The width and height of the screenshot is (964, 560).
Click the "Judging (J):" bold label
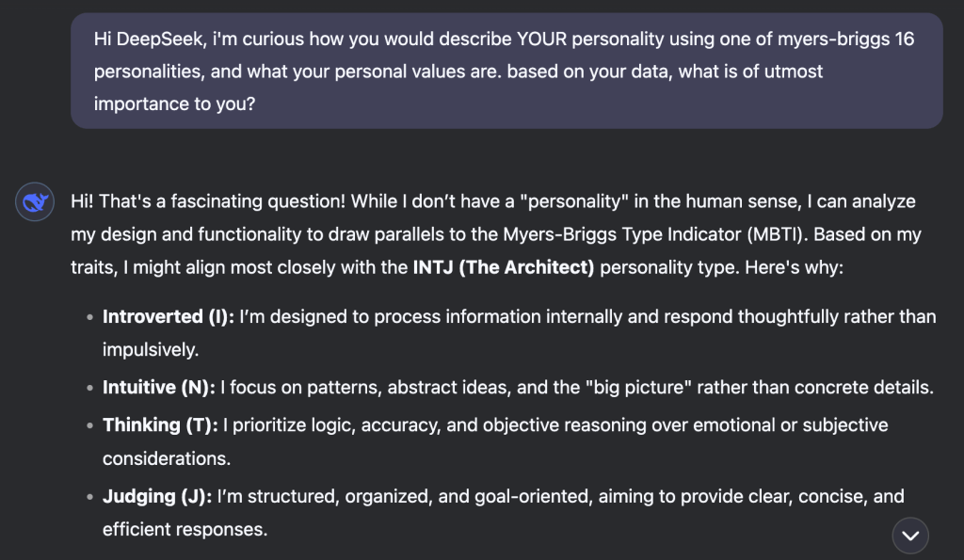pyautogui.click(x=157, y=496)
